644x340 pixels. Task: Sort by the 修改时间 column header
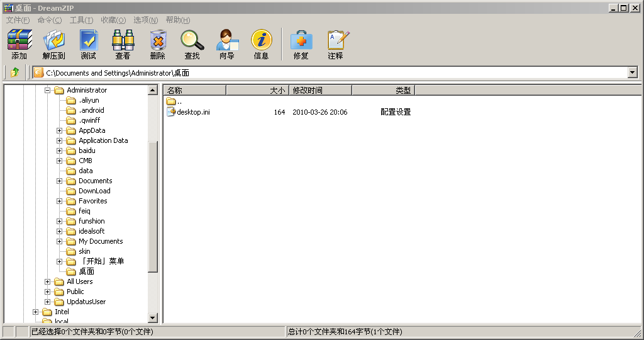click(x=320, y=90)
